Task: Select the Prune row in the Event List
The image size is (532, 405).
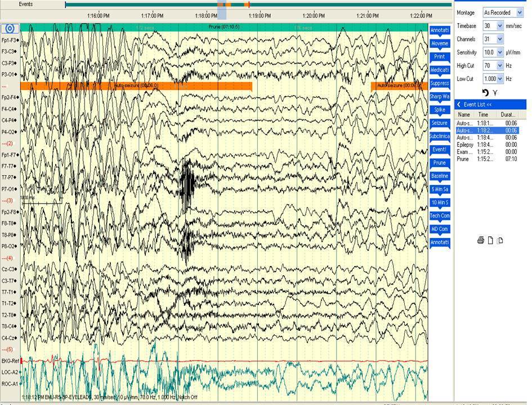Action: (x=463, y=159)
